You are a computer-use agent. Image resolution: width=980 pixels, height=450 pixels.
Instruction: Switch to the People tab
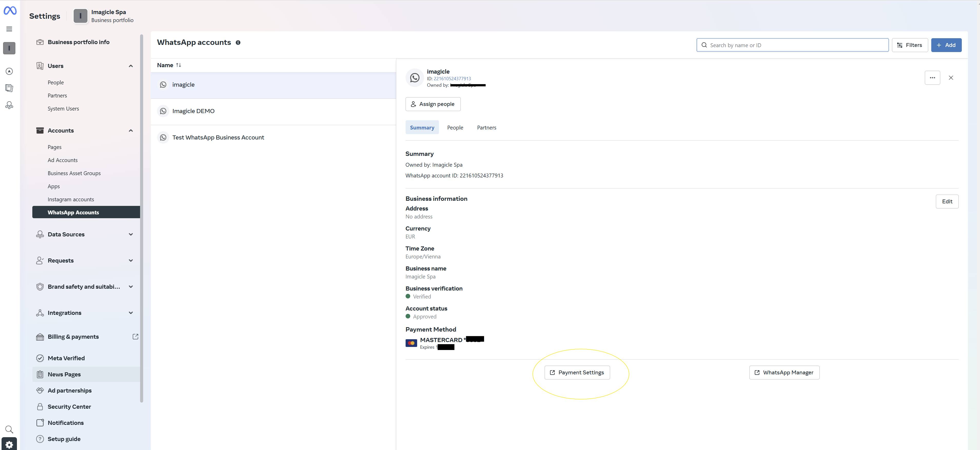[455, 127]
